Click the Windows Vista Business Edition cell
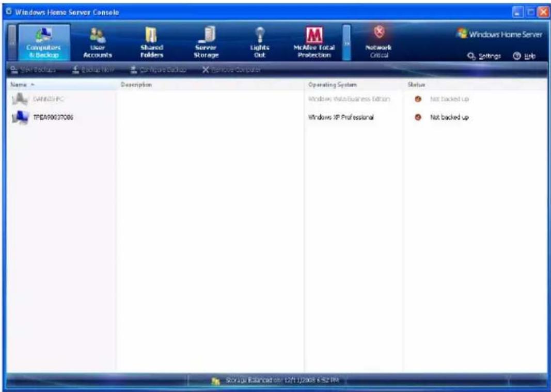The height and width of the screenshot is (392, 551). 349,99
